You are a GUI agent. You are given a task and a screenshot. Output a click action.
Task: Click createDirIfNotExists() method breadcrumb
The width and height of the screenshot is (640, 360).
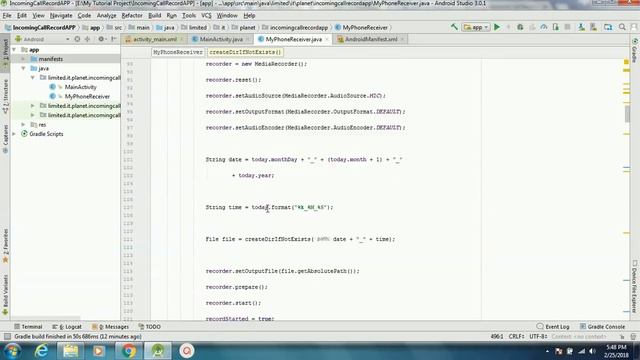245,52
